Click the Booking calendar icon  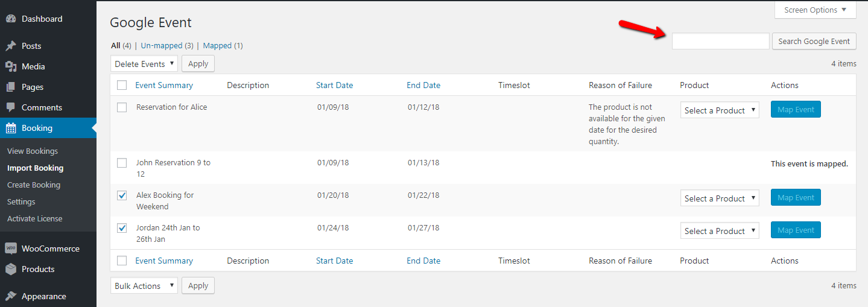[11, 128]
